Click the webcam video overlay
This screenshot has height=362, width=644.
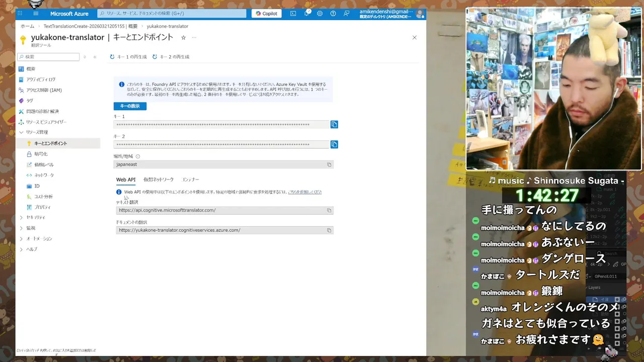[553, 89]
